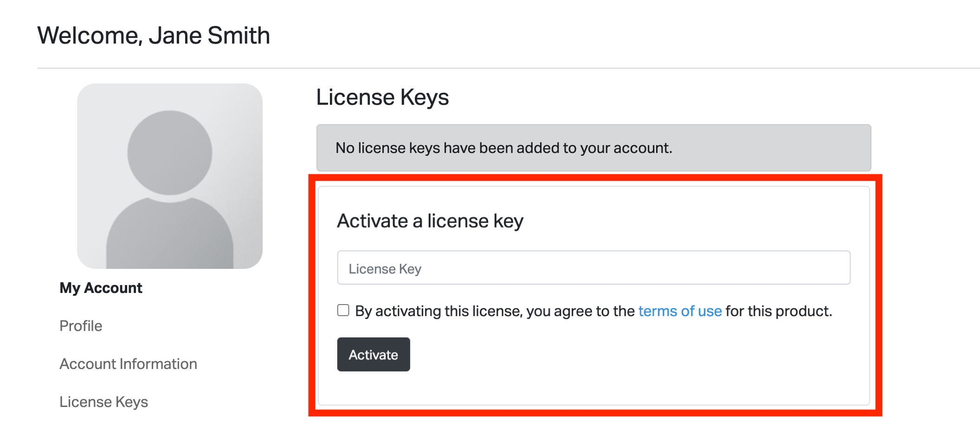Click the My Account sidebar heading
Screen dimensions: 980x445
(x=101, y=288)
